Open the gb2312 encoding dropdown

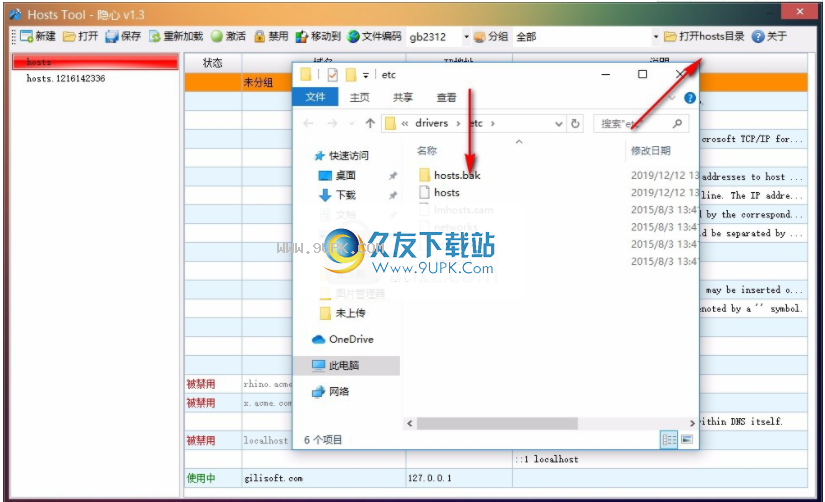pyautogui.click(x=466, y=36)
